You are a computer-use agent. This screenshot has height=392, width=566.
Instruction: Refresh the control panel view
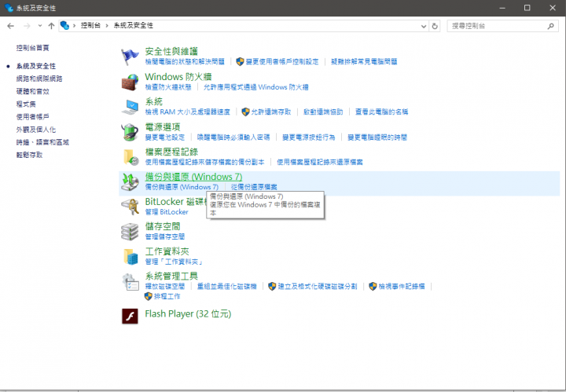coord(435,26)
